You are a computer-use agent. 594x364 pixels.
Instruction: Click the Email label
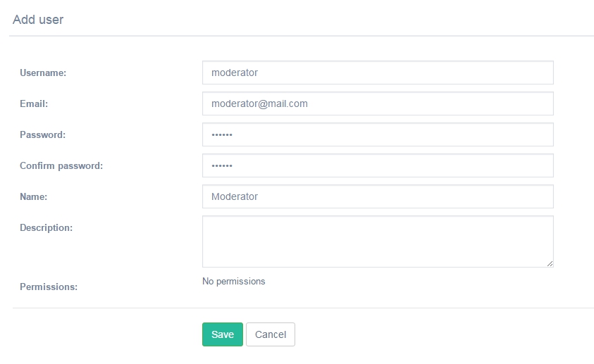click(34, 104)
